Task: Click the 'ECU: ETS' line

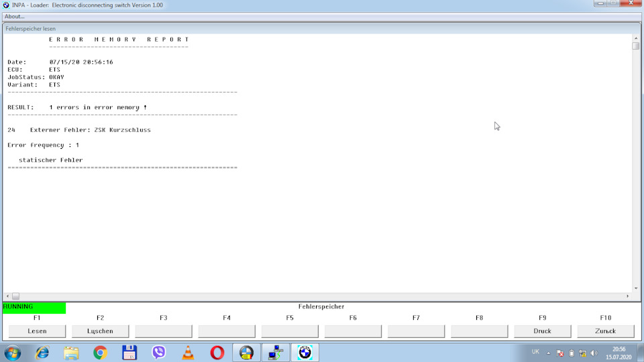Action: coord(34,69)
